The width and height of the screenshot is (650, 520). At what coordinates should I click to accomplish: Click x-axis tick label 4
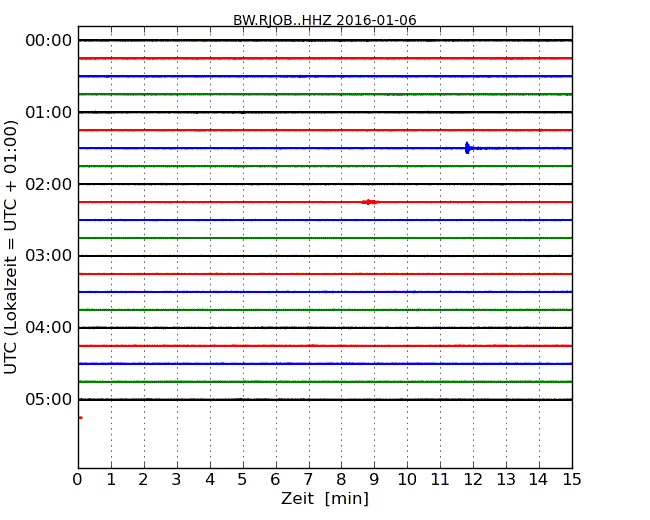click(210, 480)
